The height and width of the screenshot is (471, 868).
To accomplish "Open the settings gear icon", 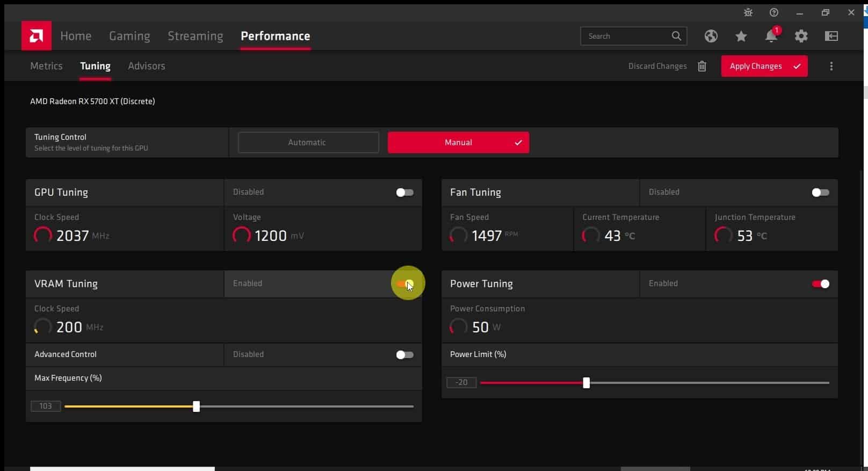I will pyautogui.click(x=801, y=36).
